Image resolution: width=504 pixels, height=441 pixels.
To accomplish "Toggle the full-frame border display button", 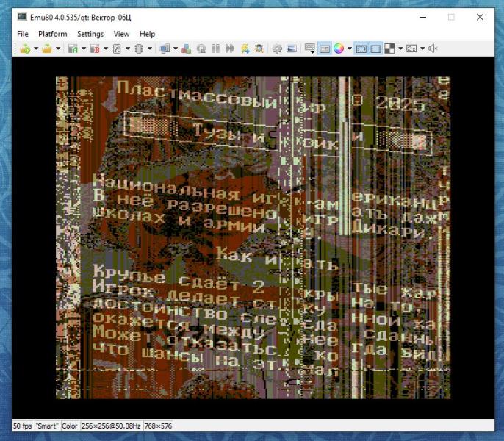I will pos(375,49).
